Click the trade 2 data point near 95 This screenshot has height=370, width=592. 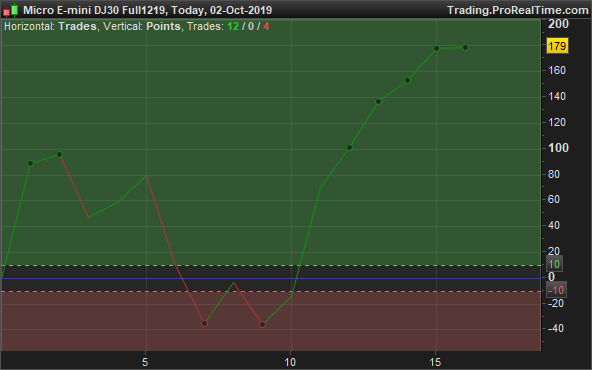click(59, 154)
